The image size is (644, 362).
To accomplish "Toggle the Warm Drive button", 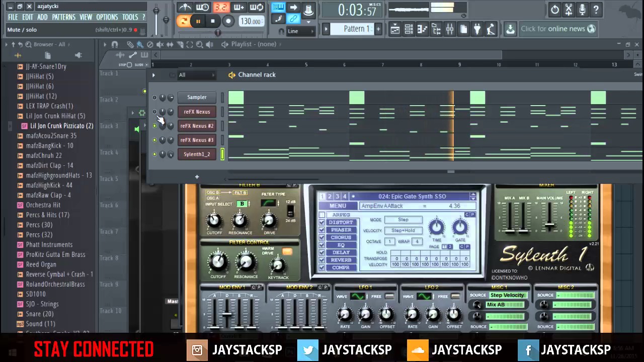I will [x=287, y=251].
